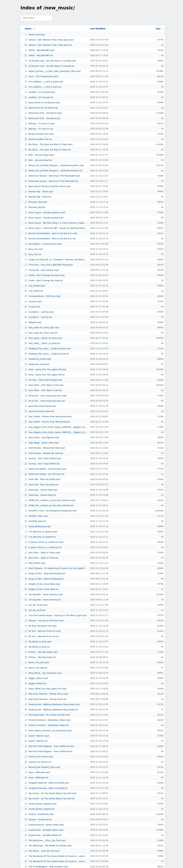Click music icon for Booster Big - Shine.mp3
Viewport: 183px width, 868px height.
tap(26, 191)
